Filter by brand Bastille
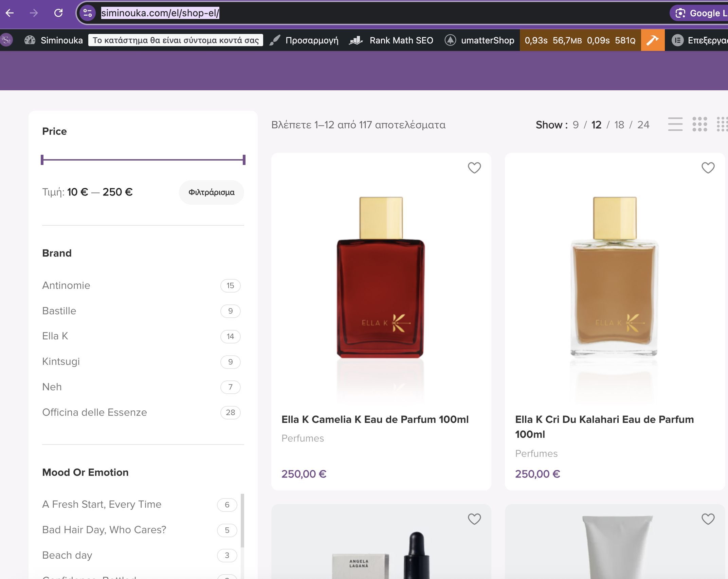This screenshot has width=728, height=579. (x=59, y=311)
